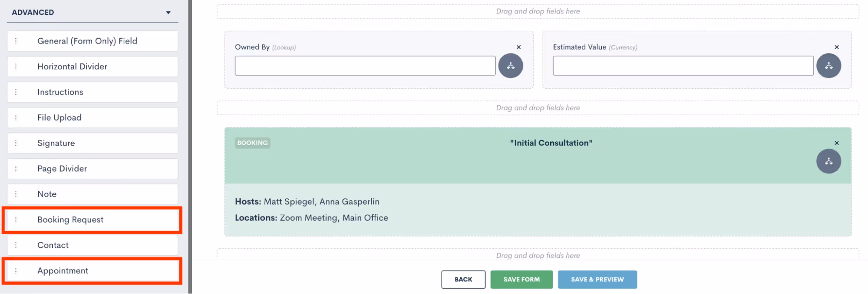Select the Horizontal Divider field

click(x=92, y=67)
